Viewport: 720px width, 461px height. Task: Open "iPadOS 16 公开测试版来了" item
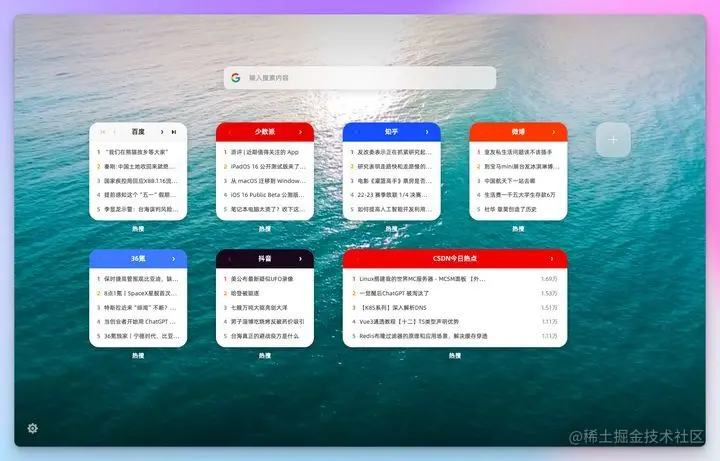click(x=264, y=166)
